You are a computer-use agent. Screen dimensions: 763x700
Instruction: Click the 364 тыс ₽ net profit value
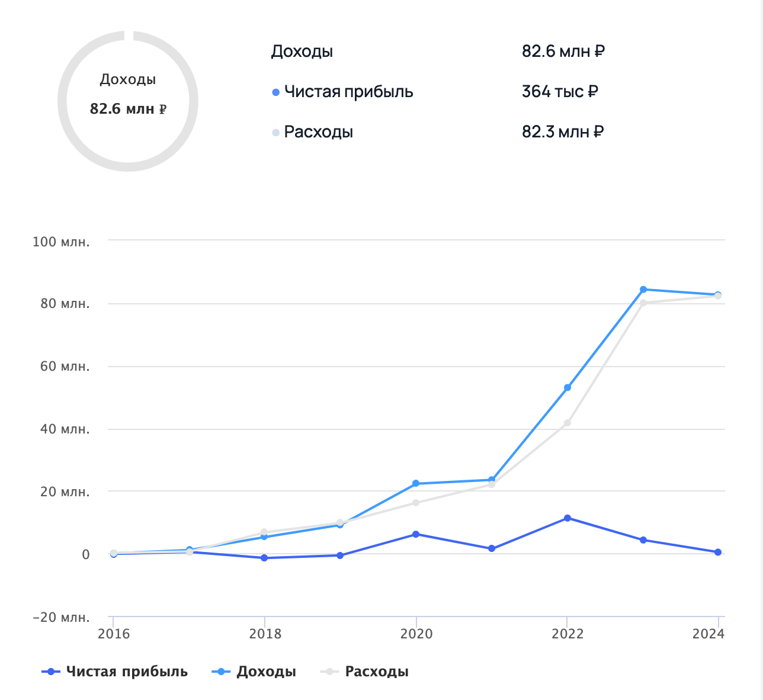(x=560, y=92)
